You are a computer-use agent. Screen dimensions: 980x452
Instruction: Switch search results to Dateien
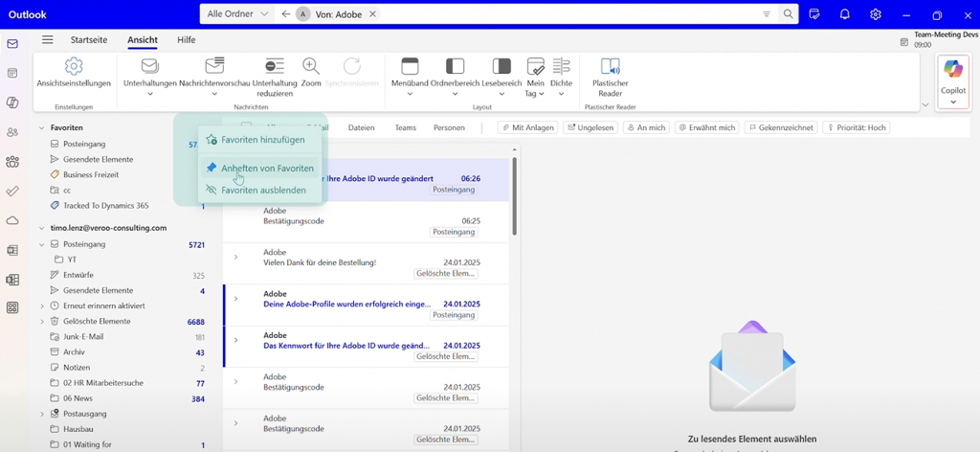click(361, 127)
